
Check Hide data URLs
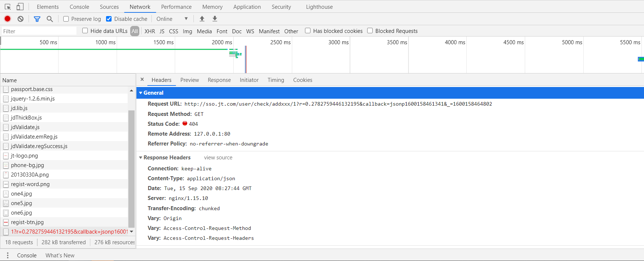coord(85,31)
